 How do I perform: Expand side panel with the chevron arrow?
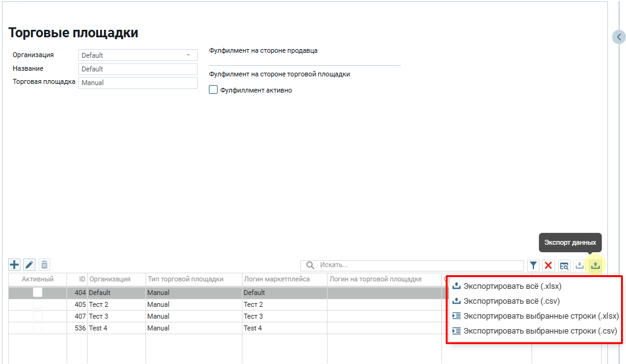(x=619, y=37)
